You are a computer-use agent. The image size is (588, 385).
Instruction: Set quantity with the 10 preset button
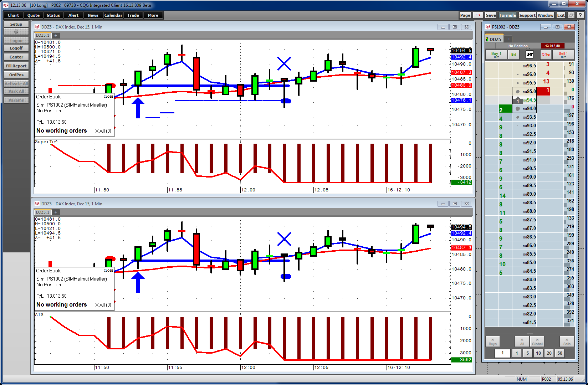tap(538, 353)
